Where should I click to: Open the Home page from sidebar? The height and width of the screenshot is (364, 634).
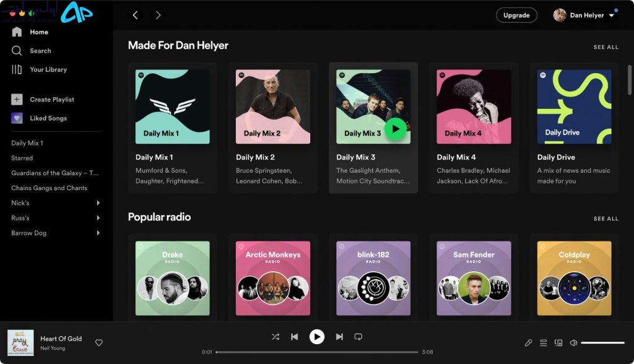coord(30,32)
